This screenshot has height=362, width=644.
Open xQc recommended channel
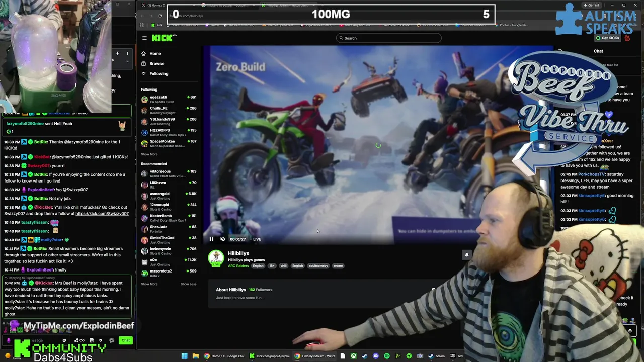169,262
